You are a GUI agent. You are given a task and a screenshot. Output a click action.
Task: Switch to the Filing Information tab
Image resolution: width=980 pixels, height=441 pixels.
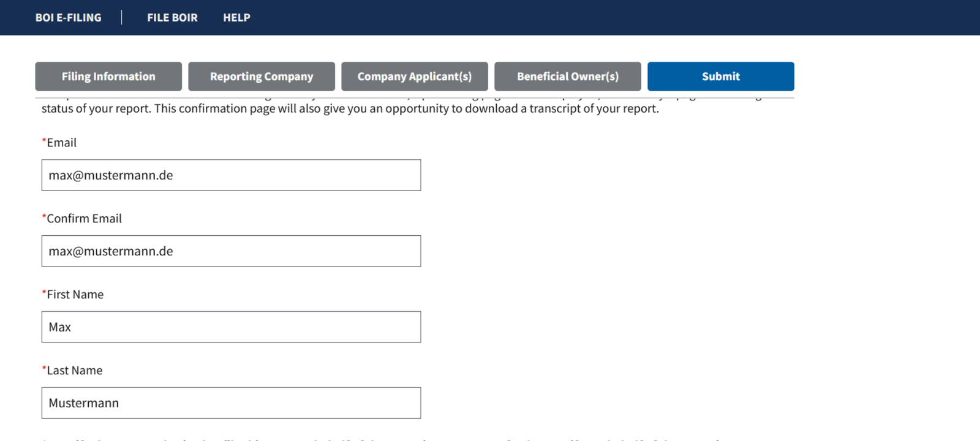(108, 77)
